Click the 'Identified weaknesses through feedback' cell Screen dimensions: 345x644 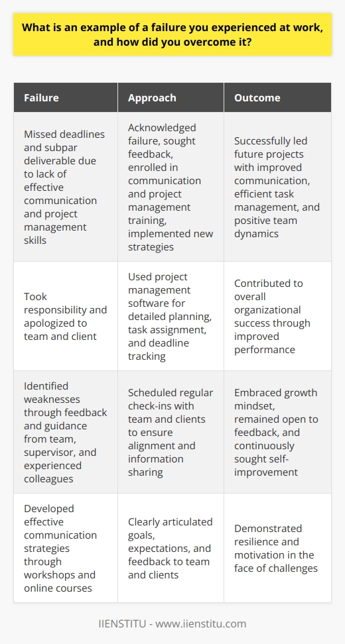click(x=66, y=432)
